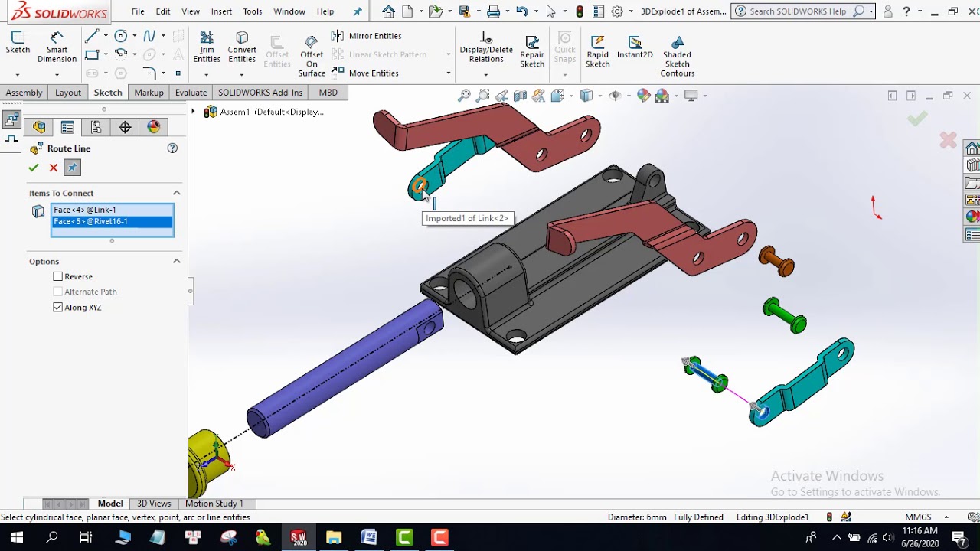The image size is (980, 551).
Task: Open the Windows Start menu
Action: (x=17, y=538)
